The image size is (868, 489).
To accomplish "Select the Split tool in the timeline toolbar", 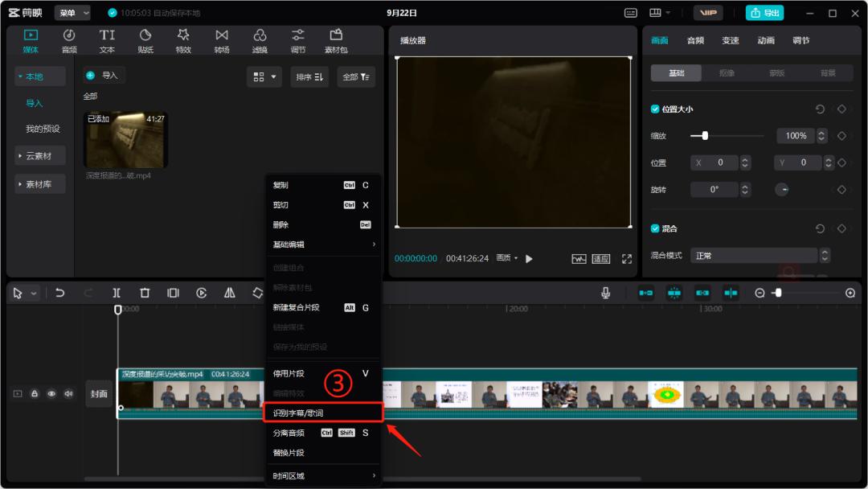I will (x=117, y=293).
